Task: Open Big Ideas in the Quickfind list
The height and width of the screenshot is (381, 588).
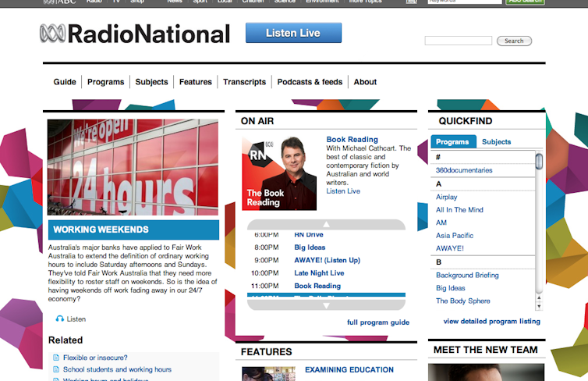Action: pyautogui.click(x=451, y=288)
